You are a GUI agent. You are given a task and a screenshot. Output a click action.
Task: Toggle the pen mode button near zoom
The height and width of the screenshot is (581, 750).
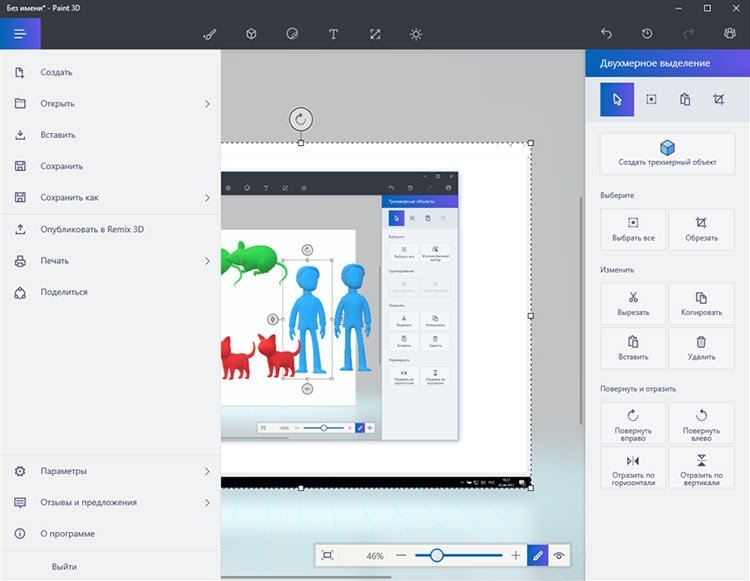click(538, 555)
